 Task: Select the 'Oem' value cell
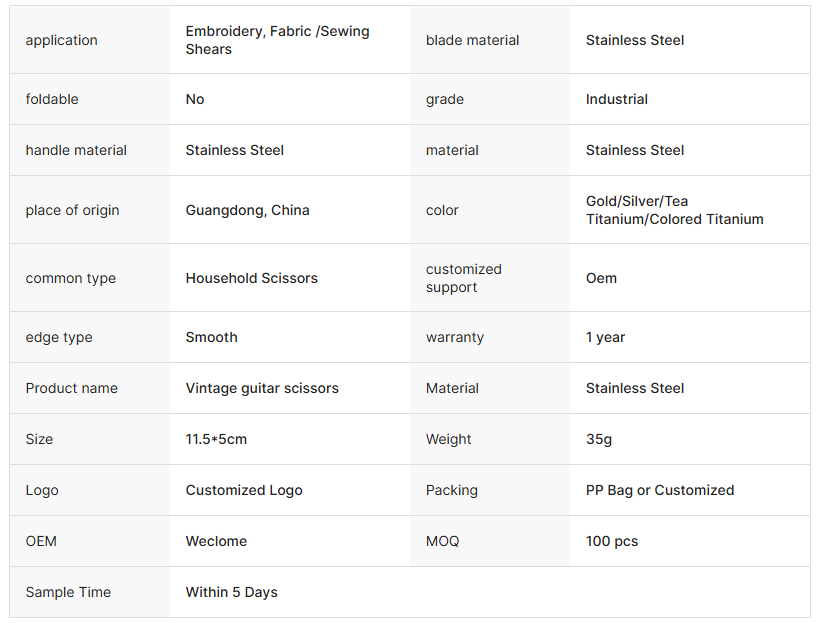point(601,278)
